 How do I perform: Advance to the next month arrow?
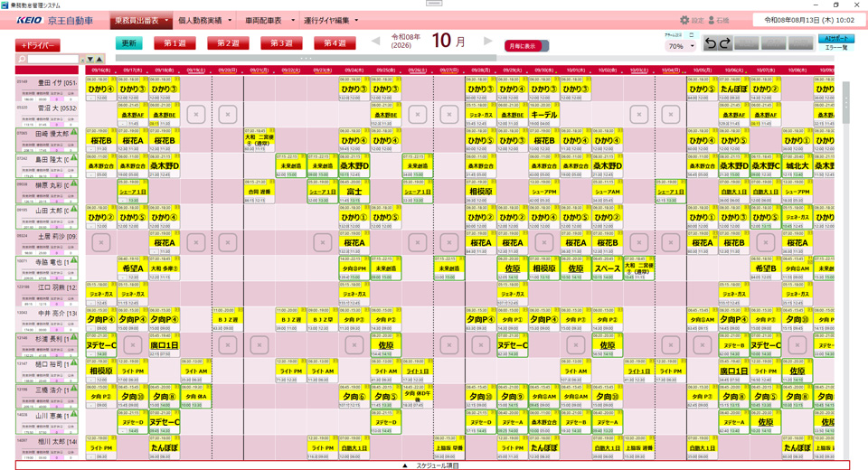487,41
